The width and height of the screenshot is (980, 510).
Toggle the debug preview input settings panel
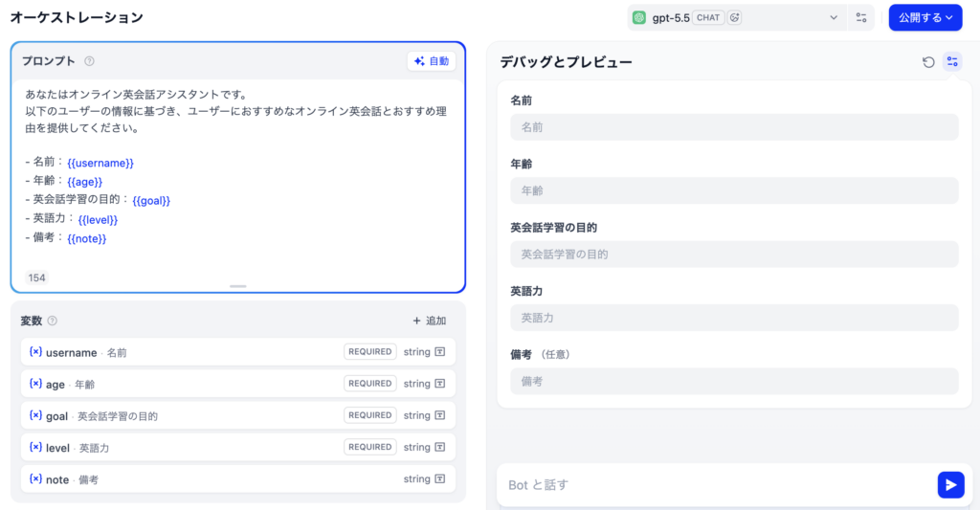pyautogui.click(x=952, y=61)
